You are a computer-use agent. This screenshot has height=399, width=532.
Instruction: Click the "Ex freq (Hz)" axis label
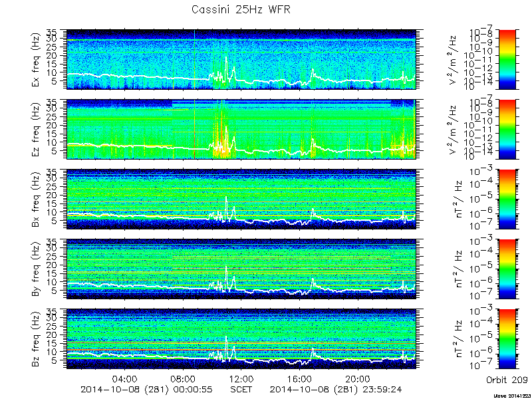(36, 60)
